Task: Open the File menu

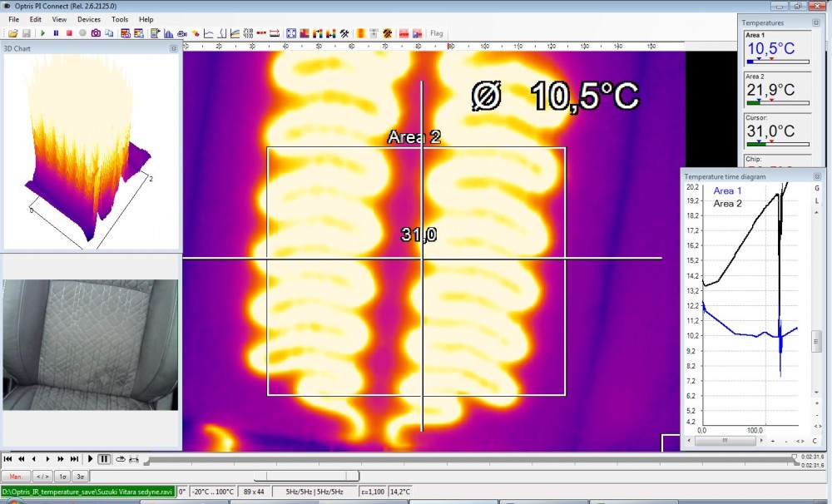Action: (14, 19)
